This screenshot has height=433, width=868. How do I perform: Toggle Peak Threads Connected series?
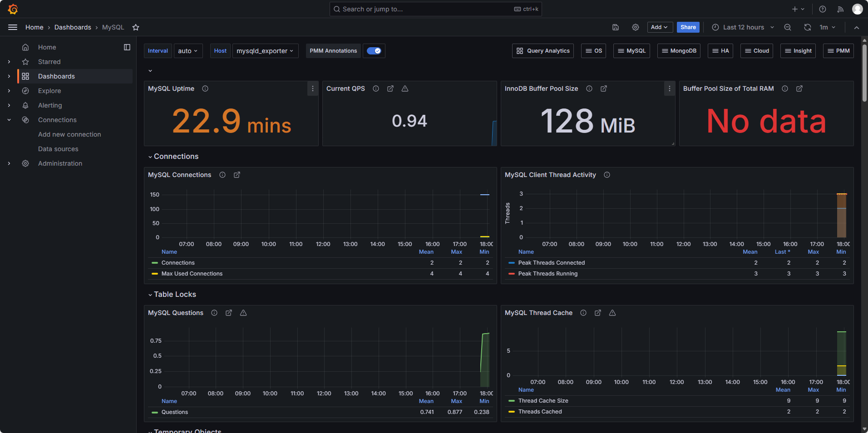pyautogui.click(x=552, y=263)
